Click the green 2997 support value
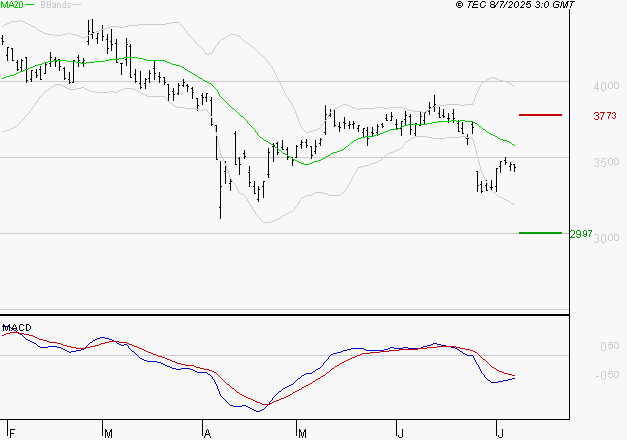This screenshot has height=440, width=627. pos(581,234)
